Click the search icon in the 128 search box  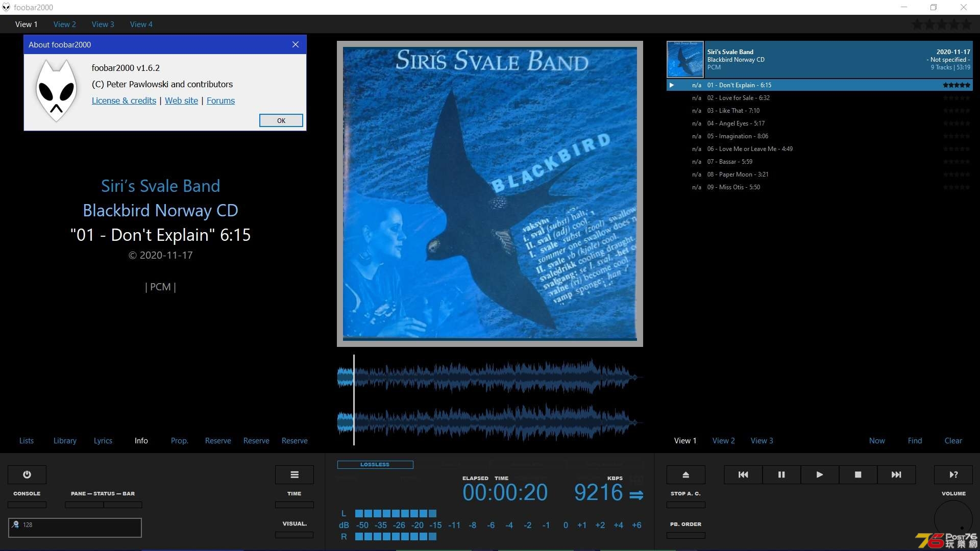pos(15,524)
